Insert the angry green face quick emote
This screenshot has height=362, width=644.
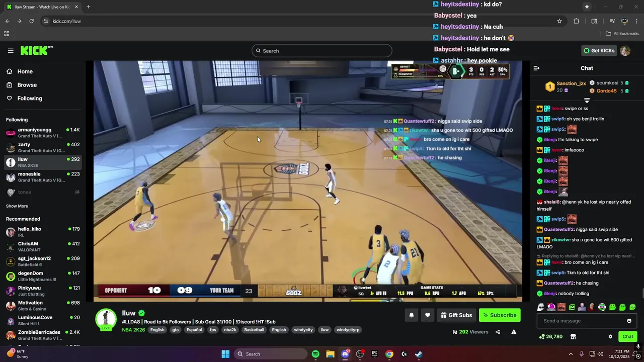[572, 307]
